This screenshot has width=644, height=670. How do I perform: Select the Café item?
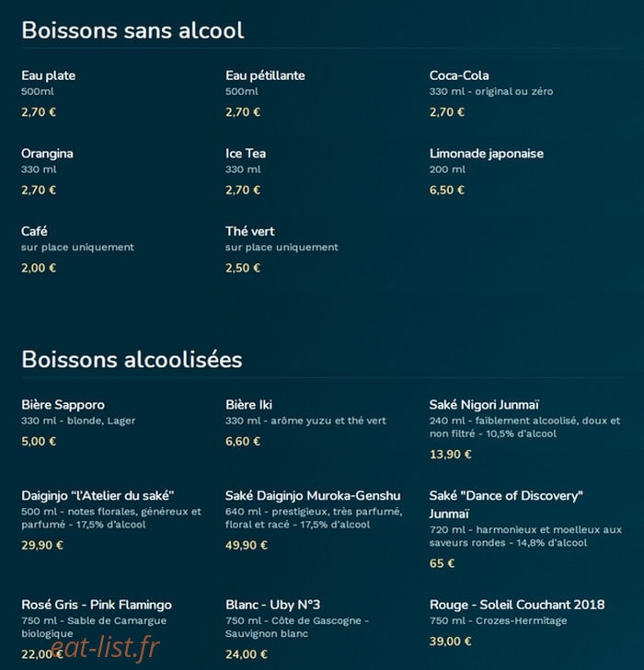(34, 231)
